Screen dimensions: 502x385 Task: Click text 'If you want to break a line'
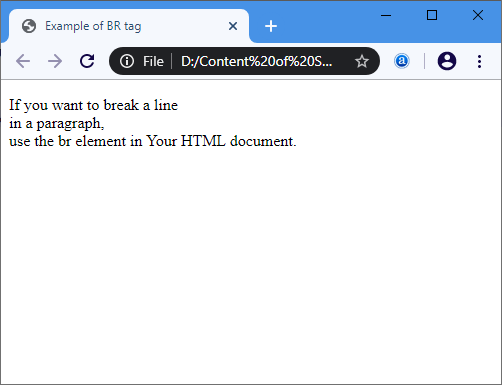coord(93,105)
